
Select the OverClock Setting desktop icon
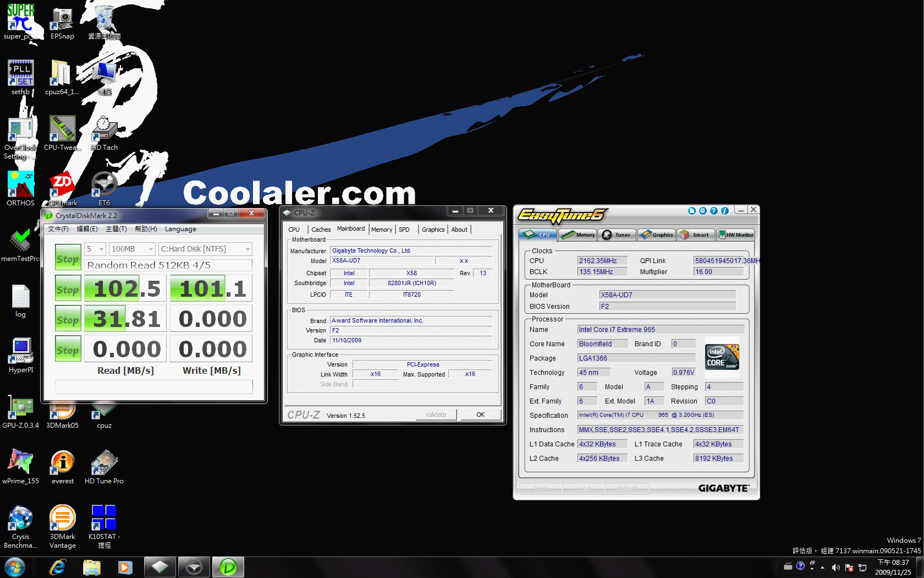20,138
